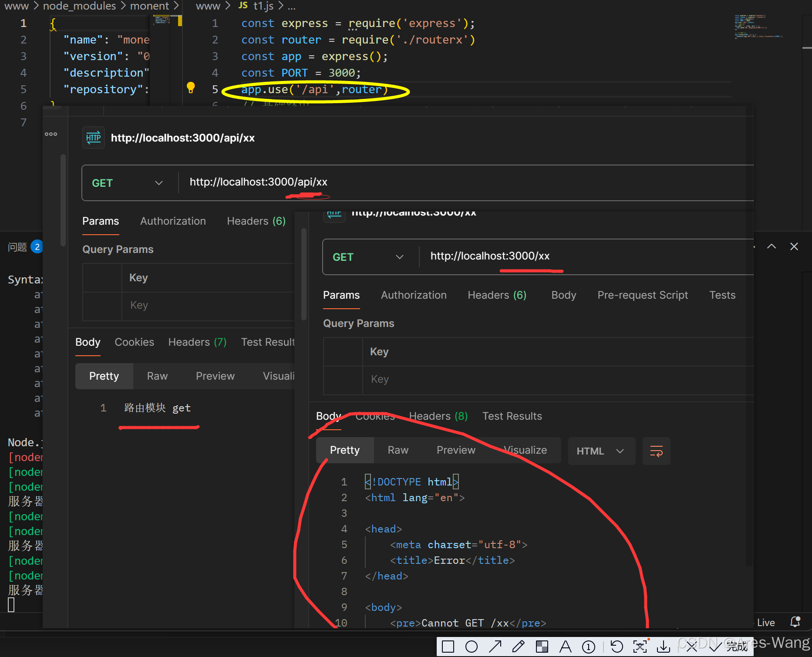Switch to Preview view in right response
Screen dimensions: 812x657
[x=456, y=450]
